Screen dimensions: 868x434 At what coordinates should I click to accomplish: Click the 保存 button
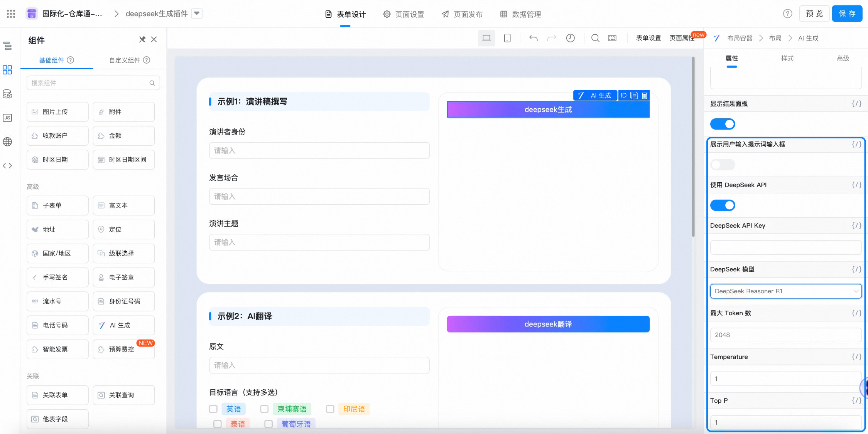click(847, 14)
